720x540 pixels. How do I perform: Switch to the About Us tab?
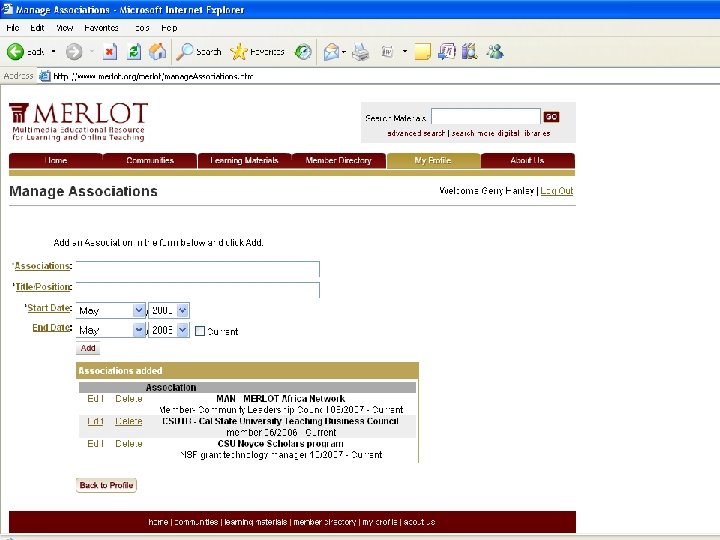click(527, 160)
